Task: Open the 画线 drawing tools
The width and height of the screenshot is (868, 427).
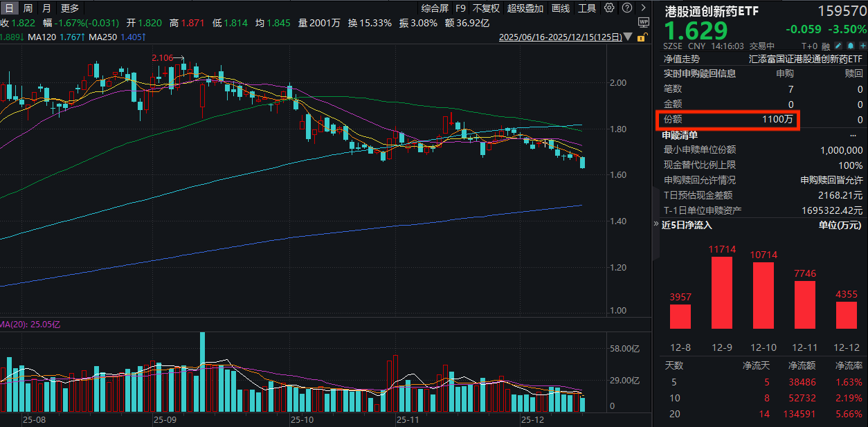Action: pyautogui.click(x=561, y=8)
